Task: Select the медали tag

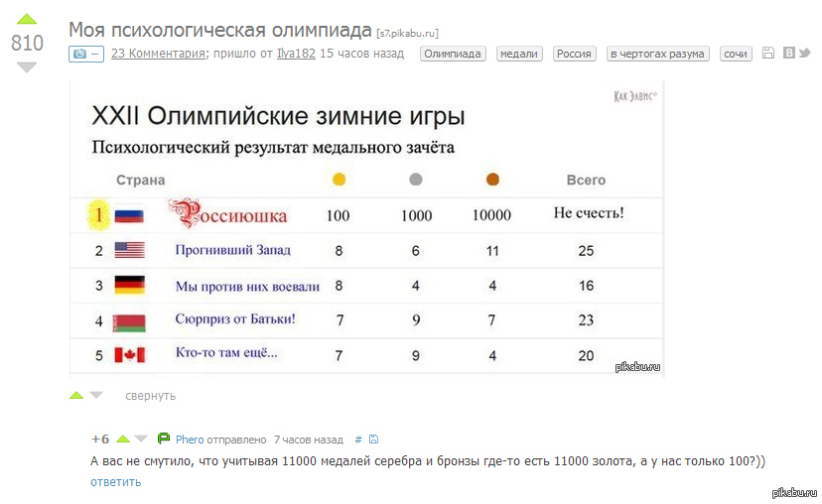Action: (x=519, y=54)
